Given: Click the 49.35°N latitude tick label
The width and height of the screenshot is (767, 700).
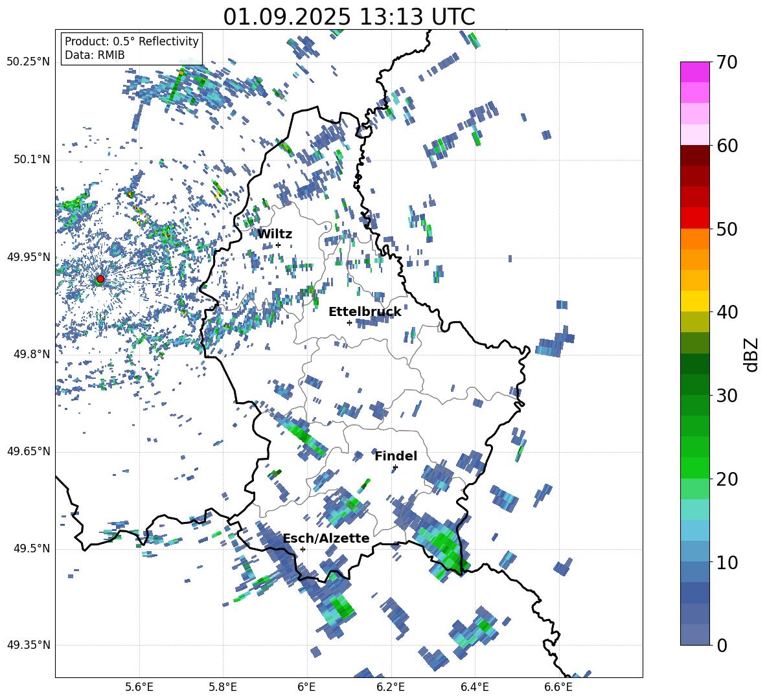Looking at the screenshot, I should pos(29,645).
